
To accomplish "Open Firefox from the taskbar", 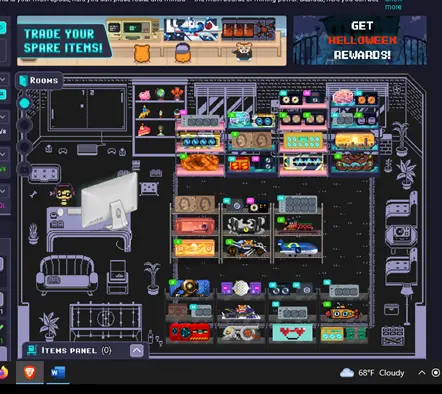I will 3,373.
